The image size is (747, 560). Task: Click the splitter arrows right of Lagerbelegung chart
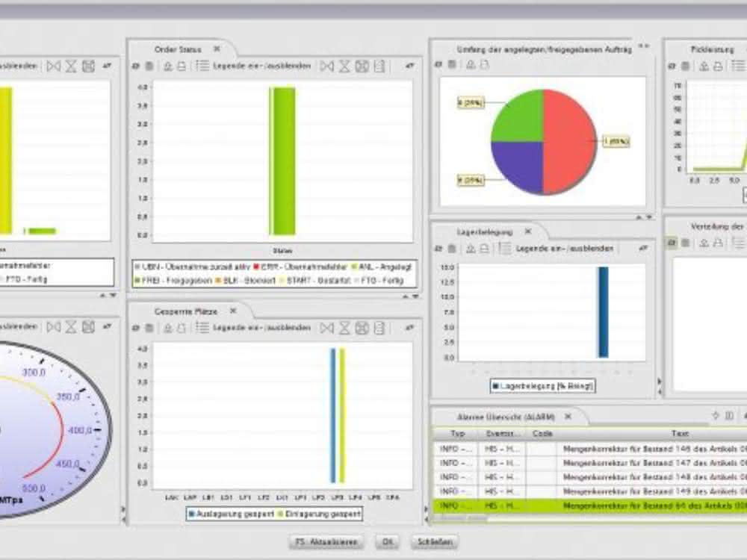click(x=660, y=386)
